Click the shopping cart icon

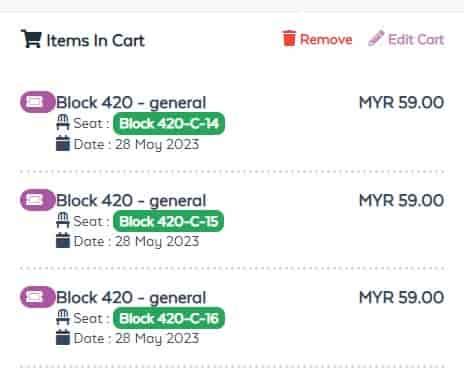[x=31, y=39]
